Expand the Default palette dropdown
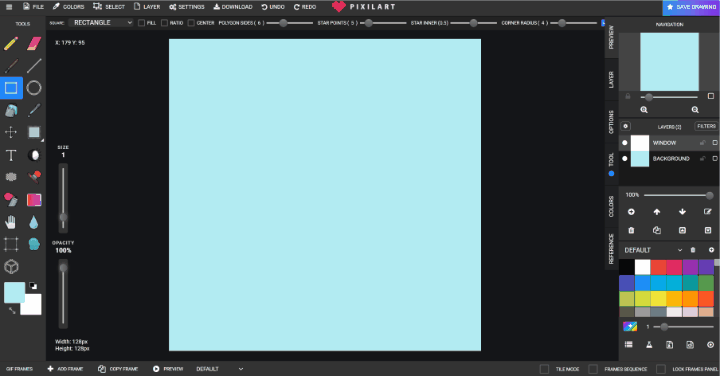This screenshot has width=720, height=376. [x=653, y=250]
